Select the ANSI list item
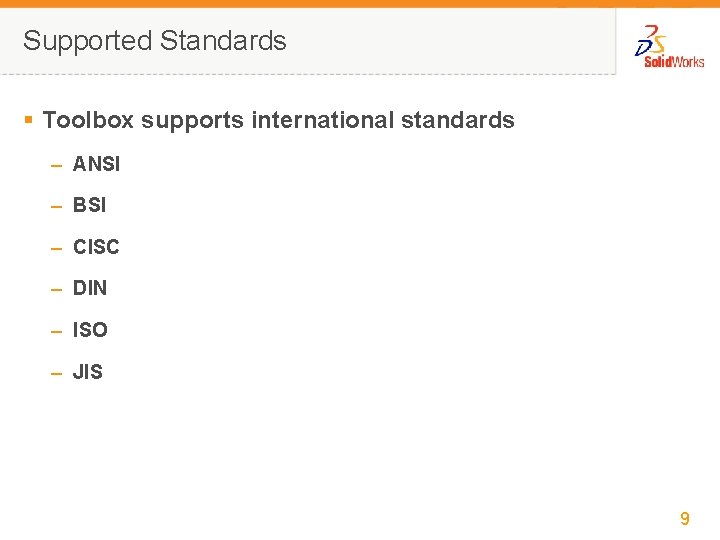The width and height of the screenshot is (720, 540). (x=96, y=165)
